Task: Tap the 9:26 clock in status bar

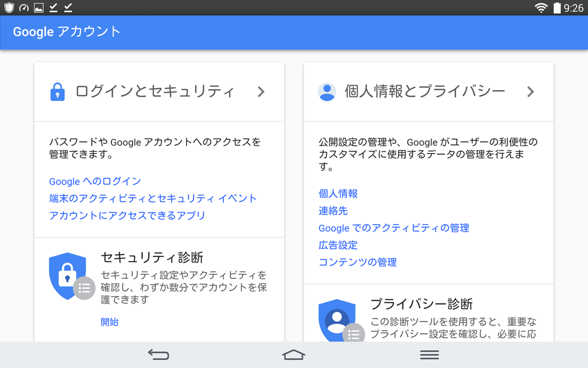Action: (574, 8)
